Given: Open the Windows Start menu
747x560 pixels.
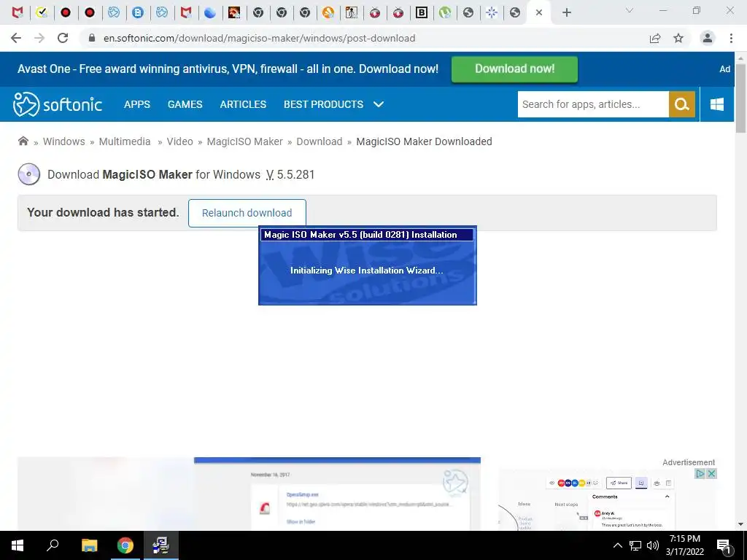Looking at the screenshot, I should tap(18, 545).
